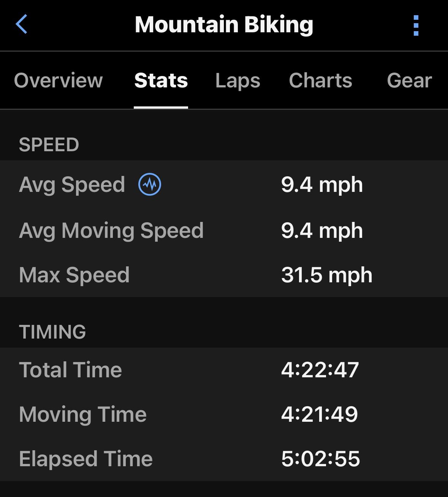This screenshot has height=497, width=448.
Task: Switch to the Overview tab
Action: (59, 81)
